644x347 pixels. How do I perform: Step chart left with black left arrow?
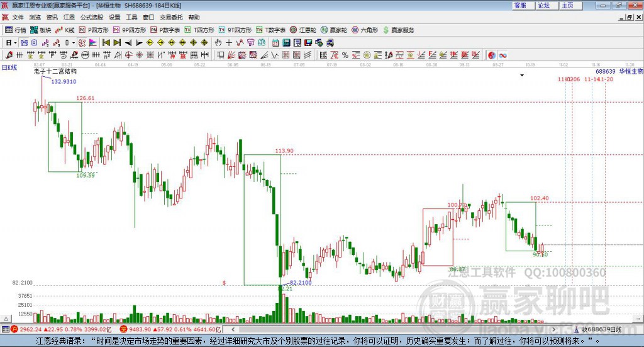pyautogui.click(x=128, y=43)
